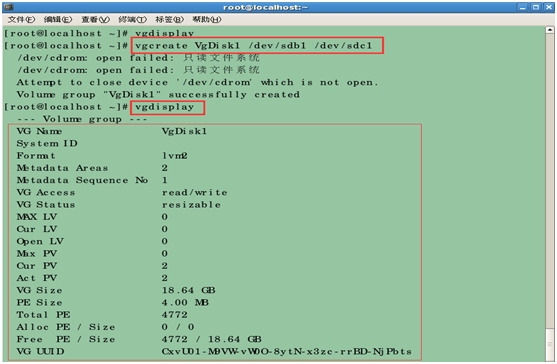This screenshot has width=557, height=364.
Task: Click the Cur LV row
Action: (92, 229)
